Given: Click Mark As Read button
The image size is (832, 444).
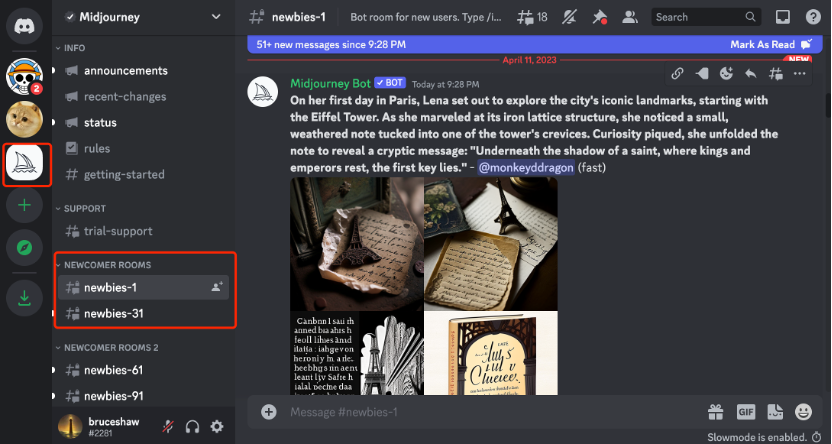Looking at the screenshot, I should click(770, 45).
